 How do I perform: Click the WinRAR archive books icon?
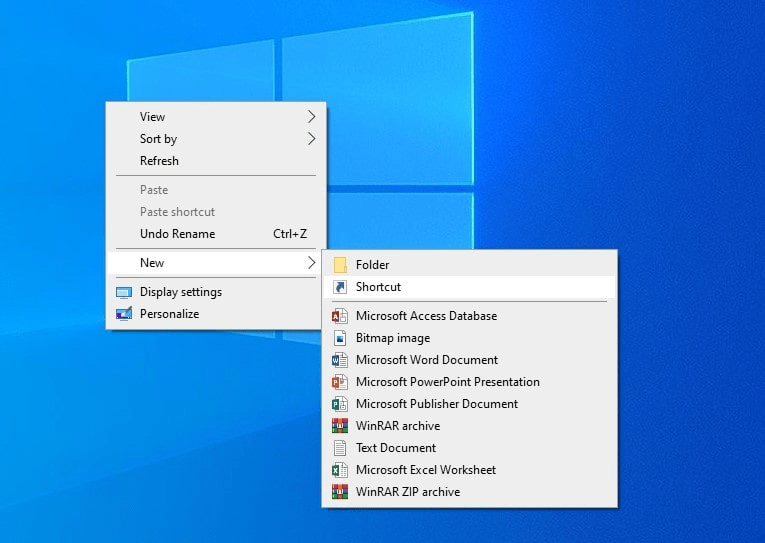pos(340,426)
